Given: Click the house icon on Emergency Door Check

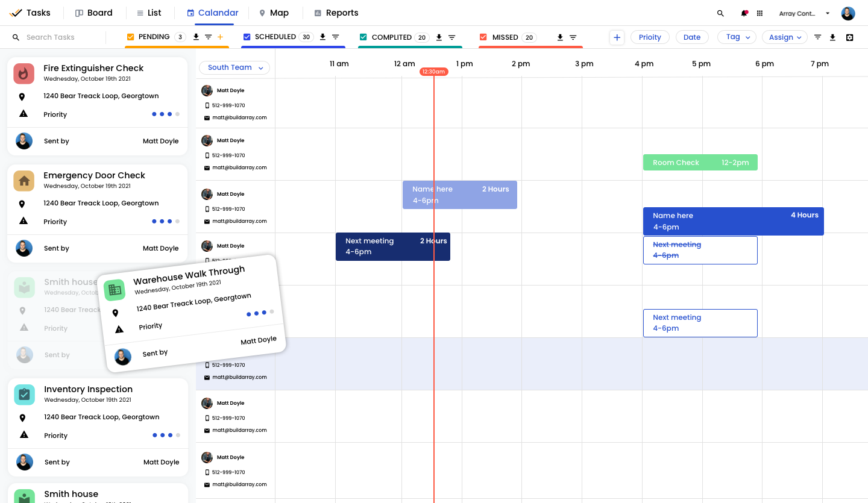Looking at the screenshot, I should pos(24,181).
